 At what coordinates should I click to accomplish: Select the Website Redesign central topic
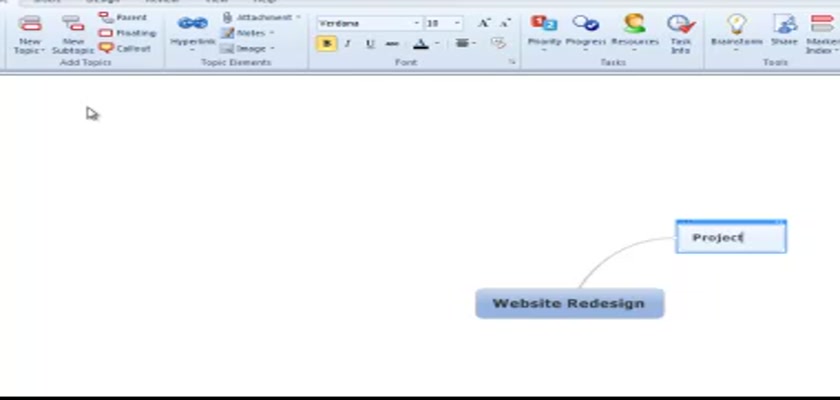tap(569, 304)
